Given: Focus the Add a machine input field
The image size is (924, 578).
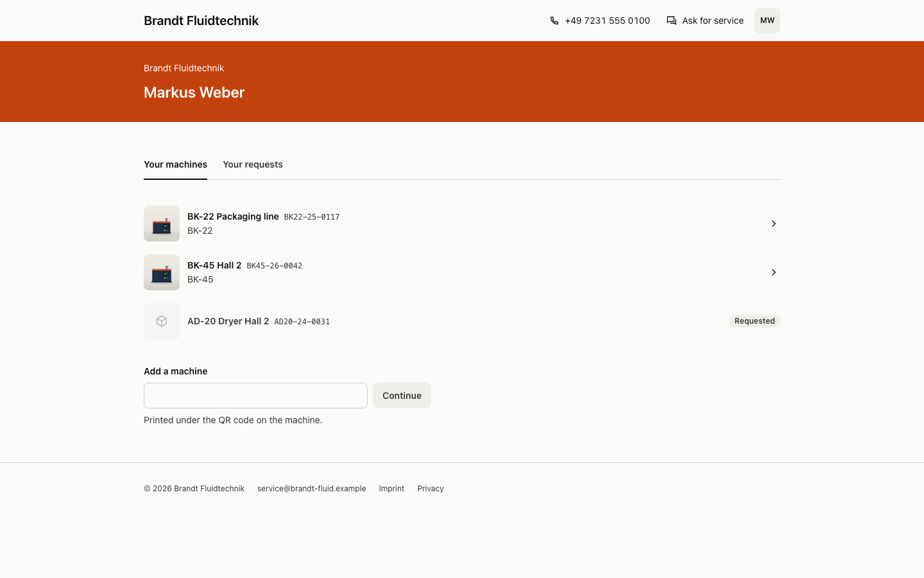Looking at the screenshot, I should [x=255, y=396].
